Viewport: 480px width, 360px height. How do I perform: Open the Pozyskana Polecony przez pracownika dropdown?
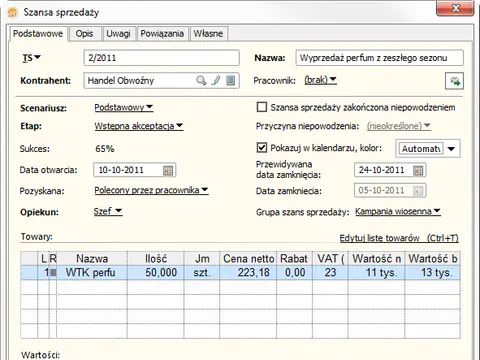(x=151, y=190)
